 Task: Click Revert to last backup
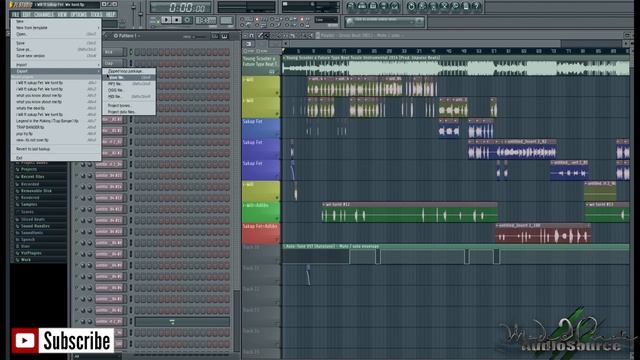click(56, 149)
